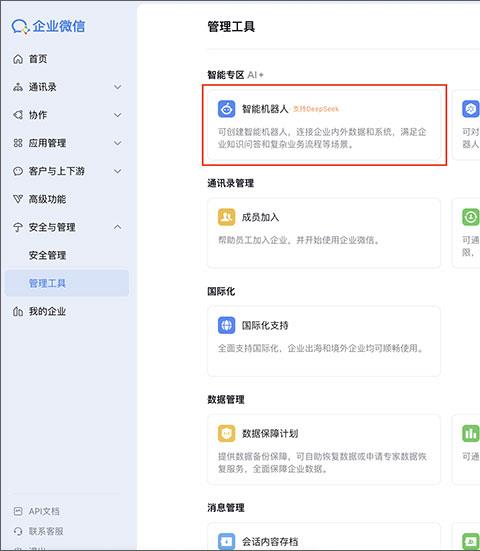
Task: Expand the 应用管理 sidebar chevron
Action: coord(118,143)
